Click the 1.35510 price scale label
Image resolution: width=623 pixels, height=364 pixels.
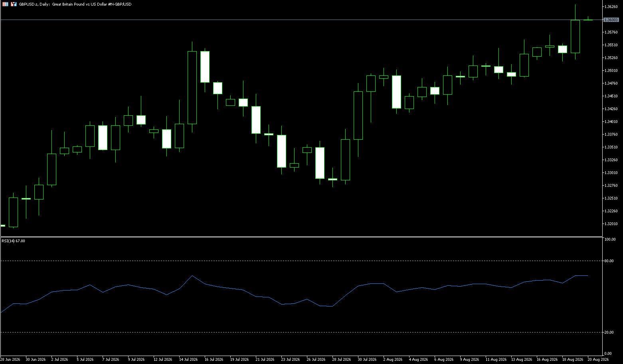click(x=611, y=45)
